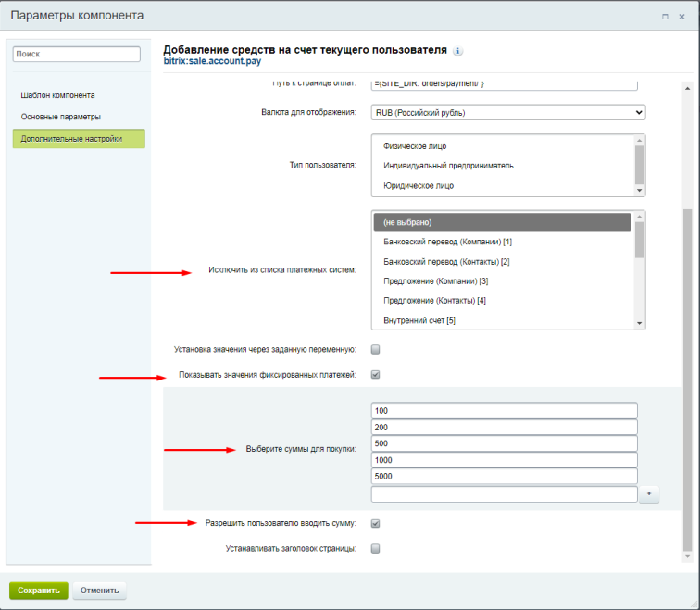The width and height of the screenshot is (700, 610).
Task: Click user type list scrollbar thumb
Action: pyautogui.click(x=639, y=165)
